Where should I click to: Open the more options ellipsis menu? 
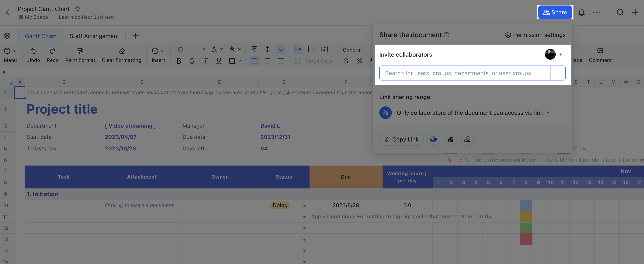click(x=597, y=12)
